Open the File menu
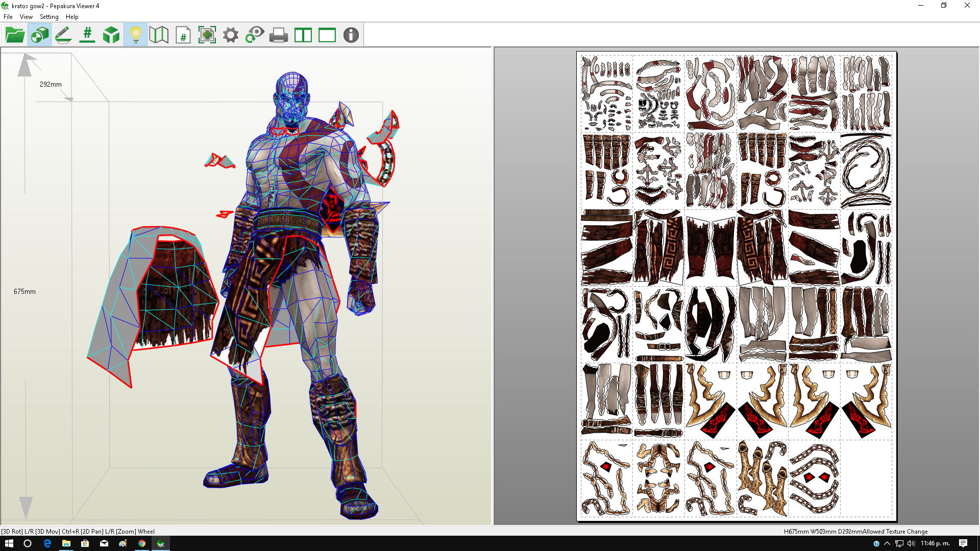 coord(8,17)
